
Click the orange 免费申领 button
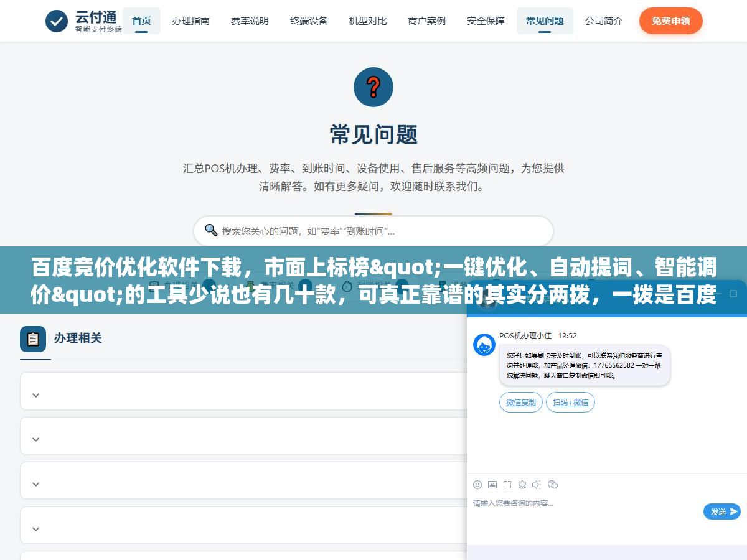coord(671,21)
